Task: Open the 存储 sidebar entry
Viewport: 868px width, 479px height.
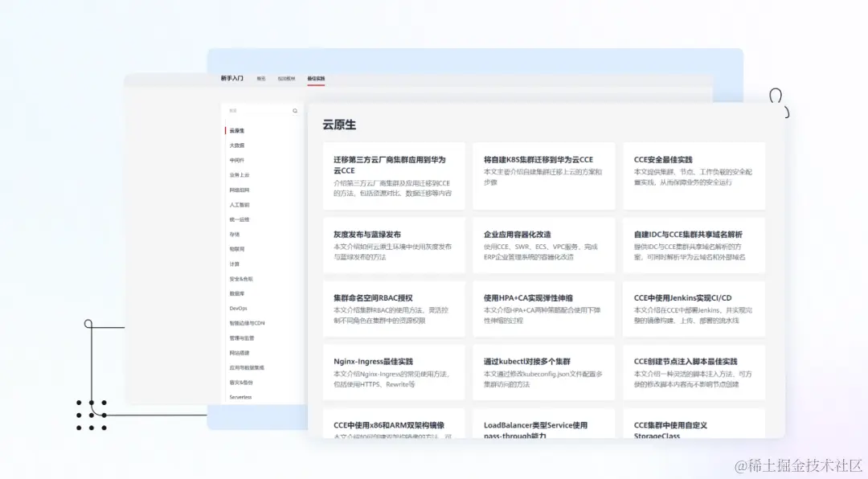Action: click(x=235, y=234)
